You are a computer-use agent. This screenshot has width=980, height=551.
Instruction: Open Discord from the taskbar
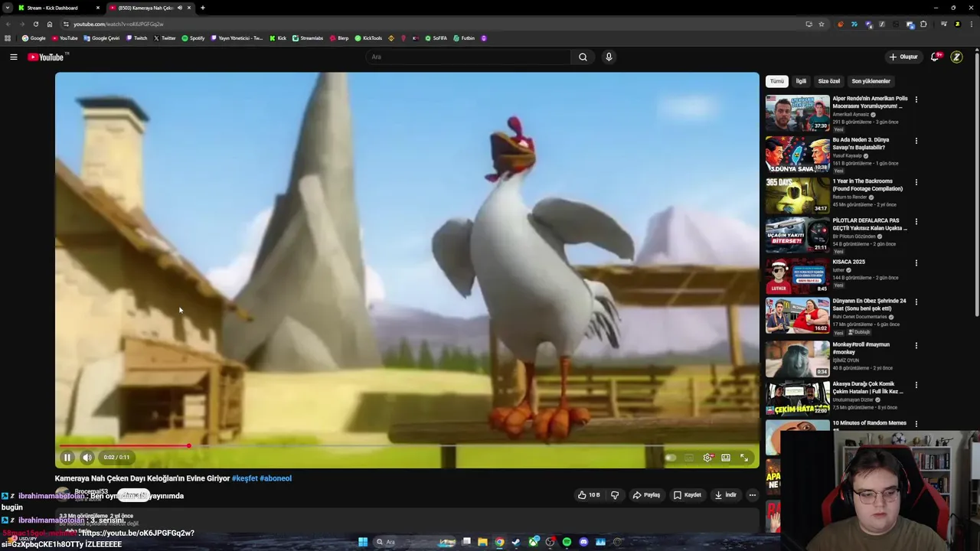tap(583, 542)
